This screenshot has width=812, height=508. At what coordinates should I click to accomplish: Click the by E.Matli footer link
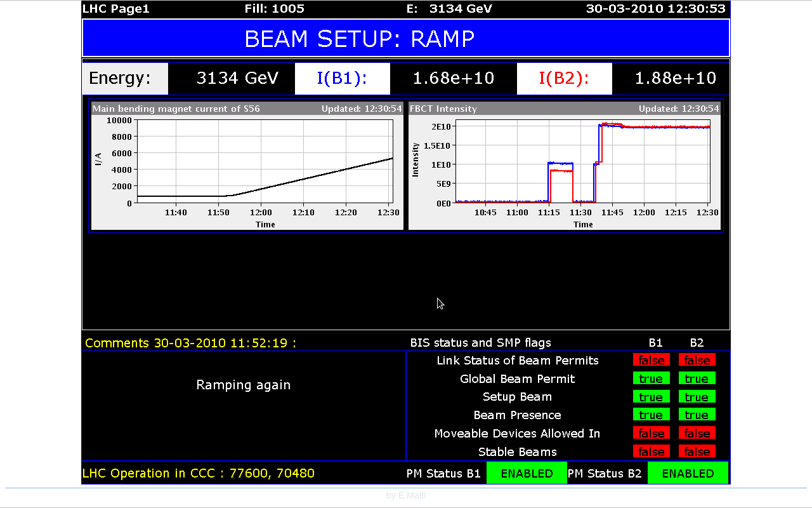[406, 495]
